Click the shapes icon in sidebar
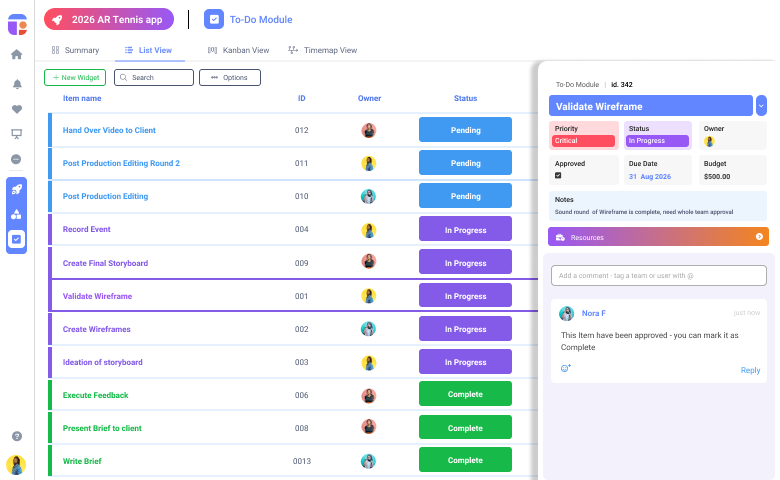The width and height of the screenshot is (780, 480). click(x=16, y=214)
